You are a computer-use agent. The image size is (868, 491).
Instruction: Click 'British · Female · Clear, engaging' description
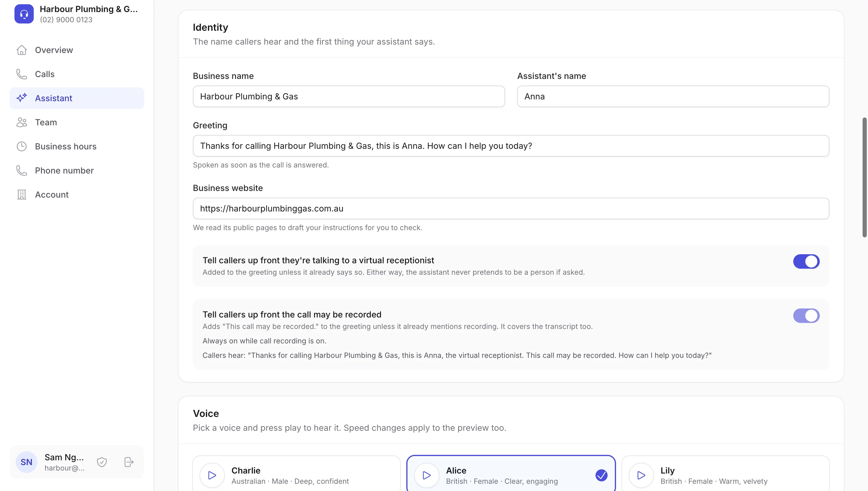[x=502, y=482]
